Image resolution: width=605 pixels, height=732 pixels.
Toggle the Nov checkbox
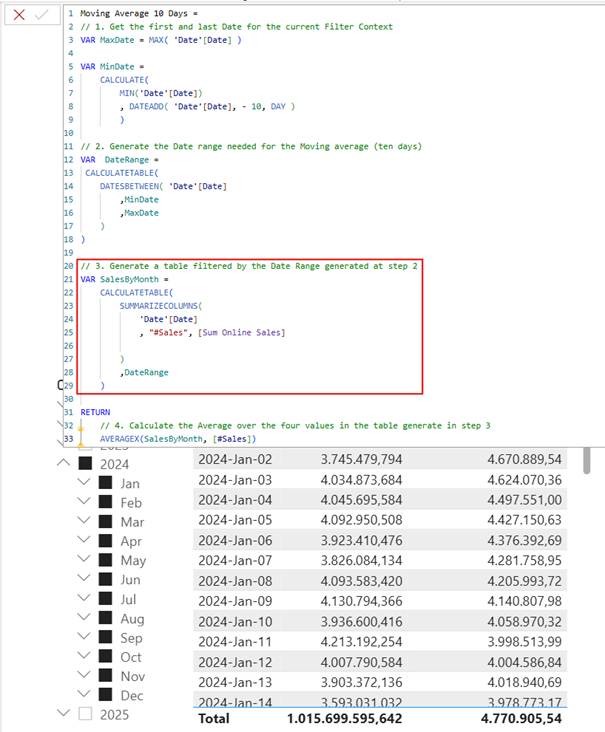106,675
